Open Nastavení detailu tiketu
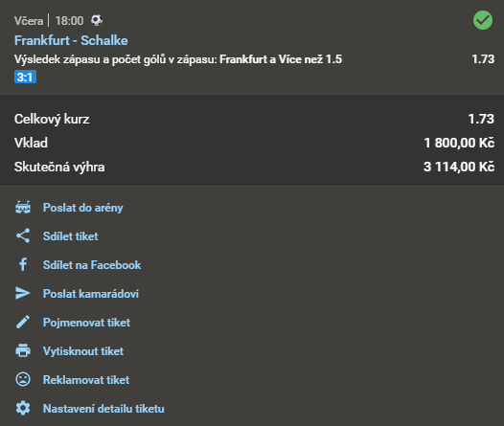Image resolution: width=504 pixels, height=426 pixels. pos(103,409)
